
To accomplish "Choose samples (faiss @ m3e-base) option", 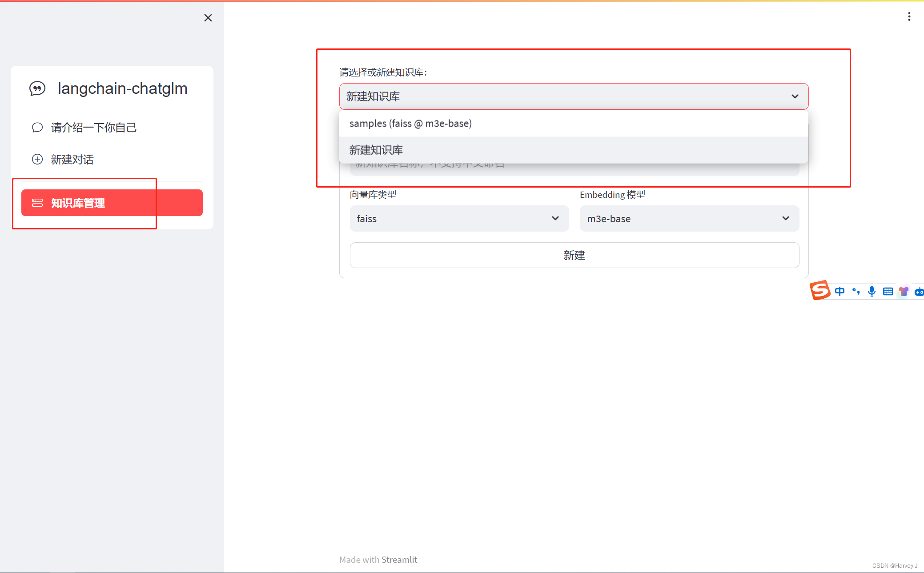I will (410, 124).
